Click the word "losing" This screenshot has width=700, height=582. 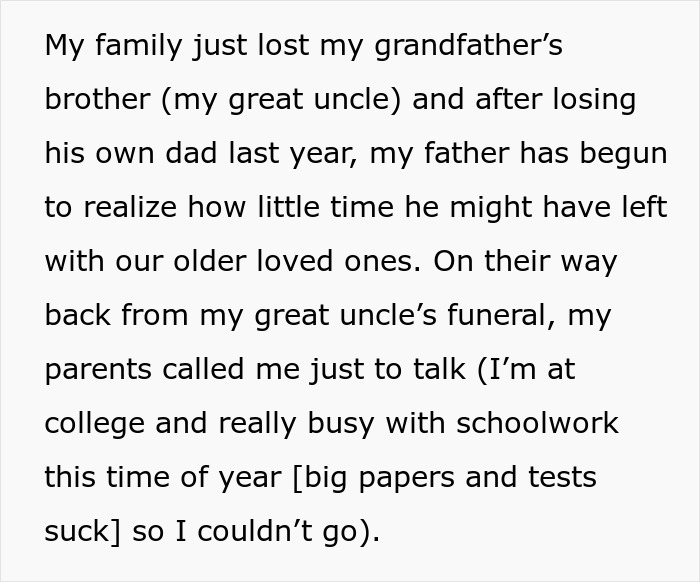588,101
